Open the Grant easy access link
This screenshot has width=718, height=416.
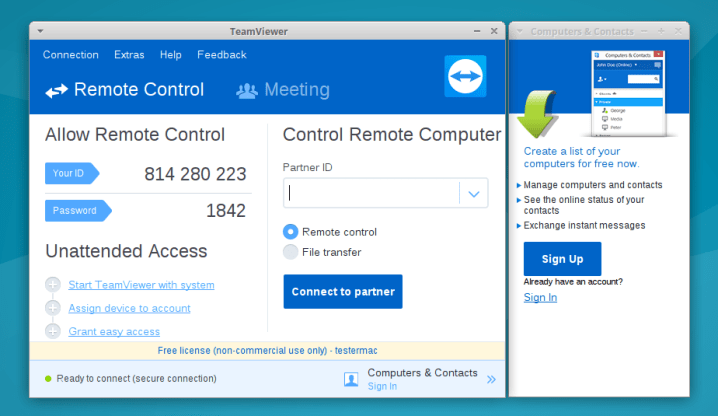(114, 331)
